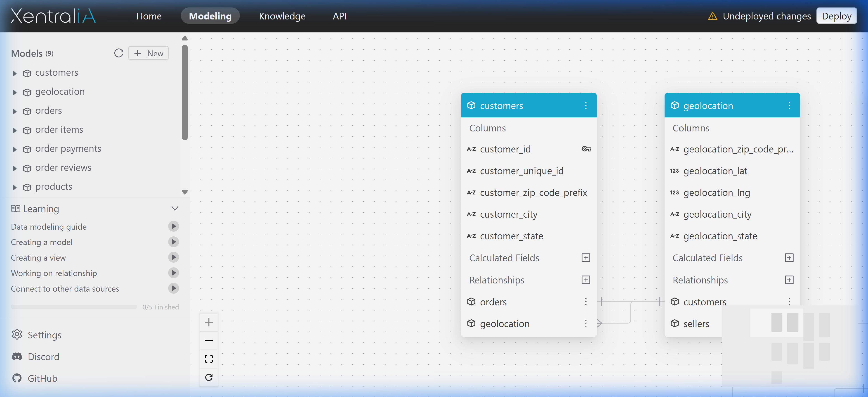Viewport: 868px width, 397px height.
Task: Collapse the Learning section
Action: point(175,209)
